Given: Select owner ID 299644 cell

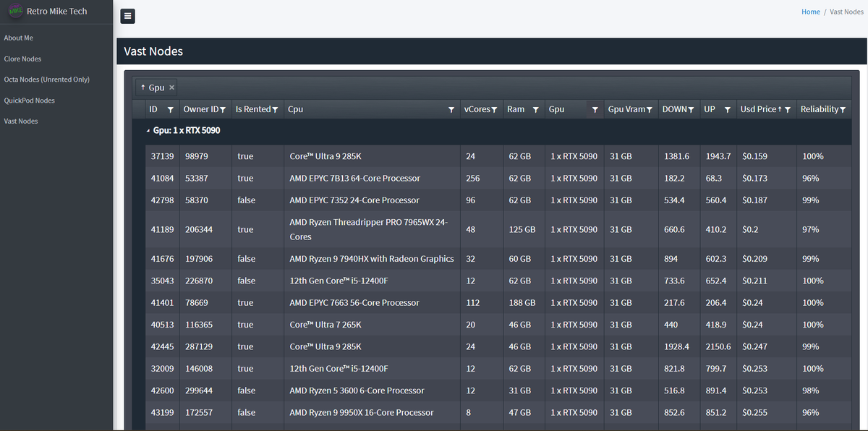Looking at the screenshot, I should tap(205, 391).
